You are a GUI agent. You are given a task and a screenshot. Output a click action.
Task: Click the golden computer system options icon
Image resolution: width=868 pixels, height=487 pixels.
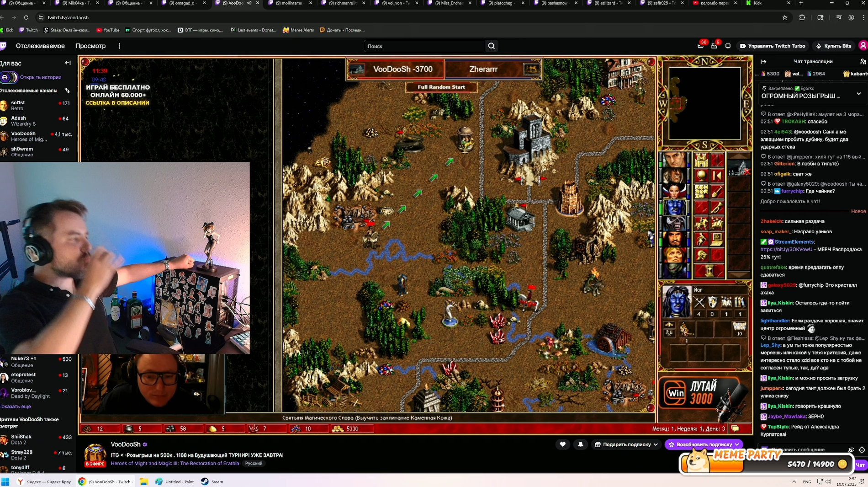717,239
